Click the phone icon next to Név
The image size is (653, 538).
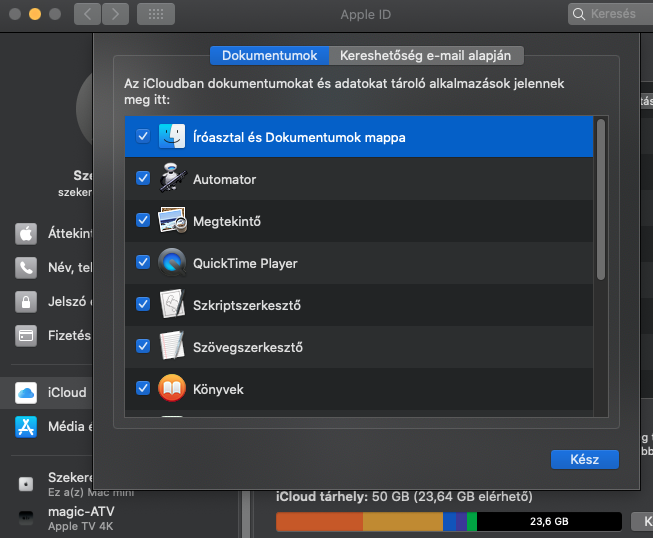click(26, 268)
